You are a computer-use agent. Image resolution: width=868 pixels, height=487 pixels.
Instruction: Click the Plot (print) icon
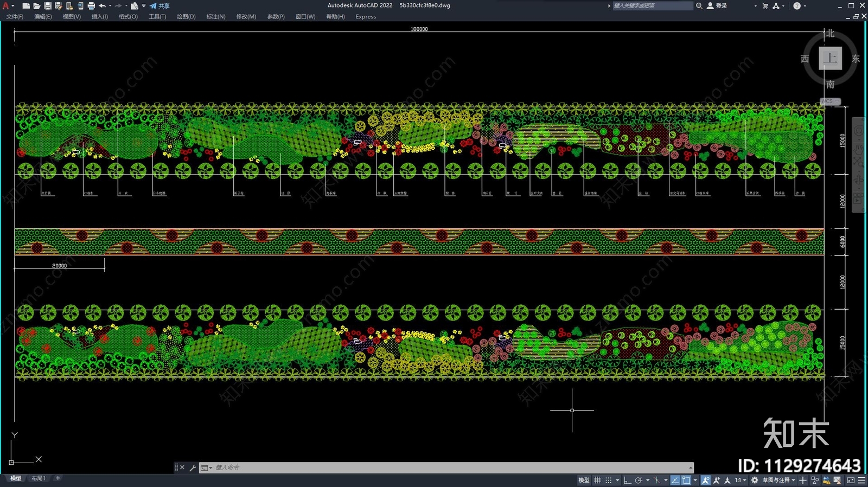pyautogui.click(x=91, y=6)
